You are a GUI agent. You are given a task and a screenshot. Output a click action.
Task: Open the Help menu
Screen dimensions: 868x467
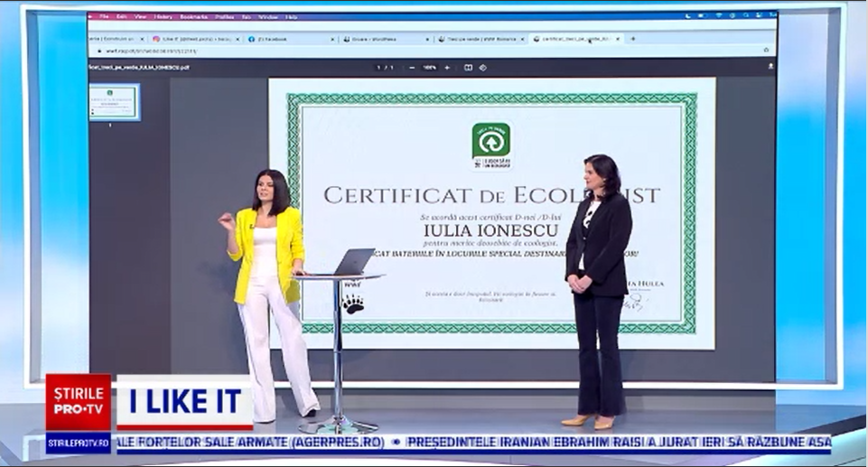(x=292, y=16)
